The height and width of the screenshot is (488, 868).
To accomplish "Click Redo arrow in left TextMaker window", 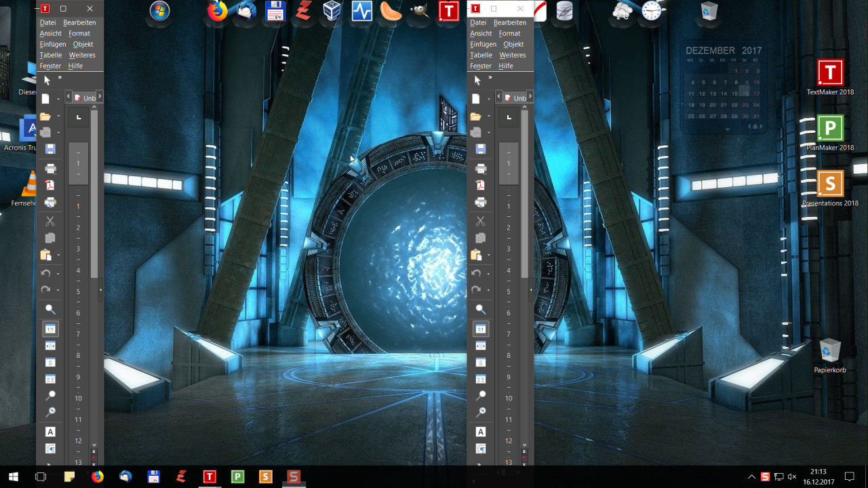I will 45,290.
